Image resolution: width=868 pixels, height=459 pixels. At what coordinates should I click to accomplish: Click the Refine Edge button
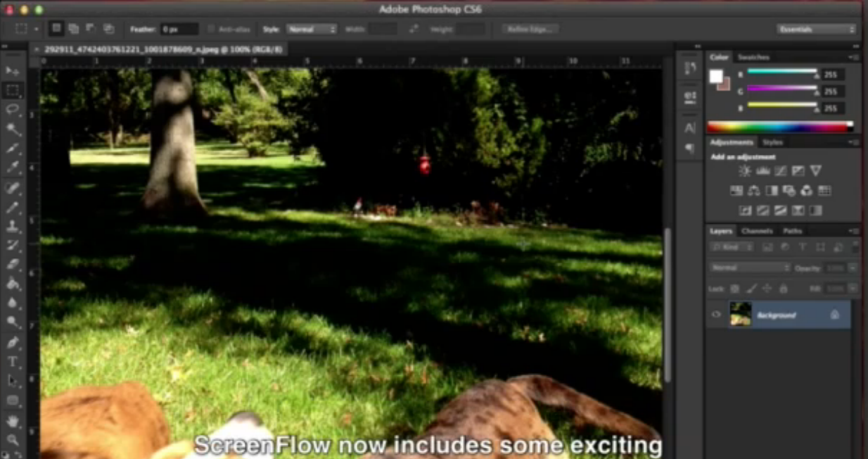(530, 29)
